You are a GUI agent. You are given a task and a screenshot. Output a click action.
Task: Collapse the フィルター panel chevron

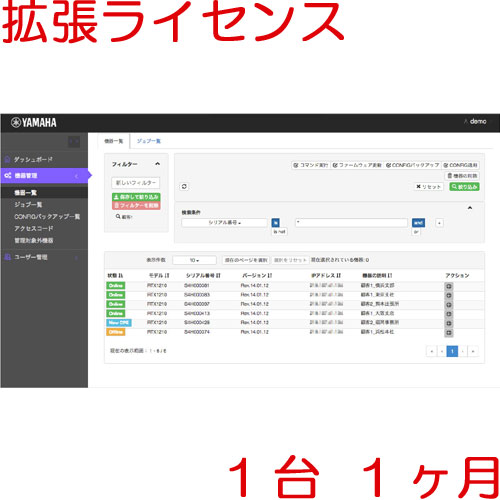(157, 164)
